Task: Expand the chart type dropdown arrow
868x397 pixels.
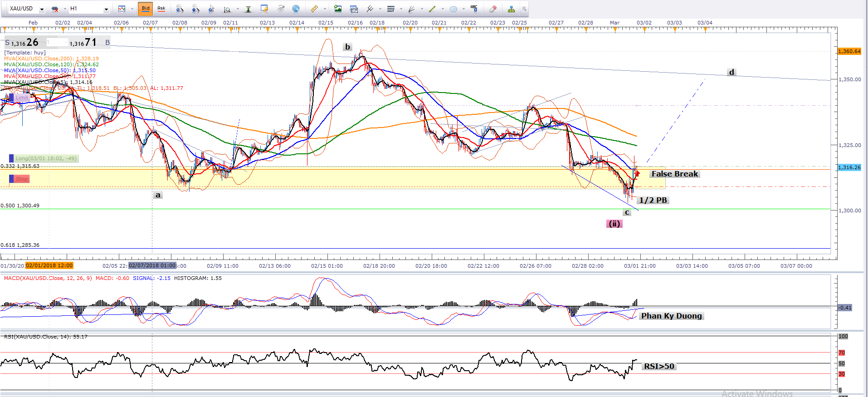Action: point(132,9)
